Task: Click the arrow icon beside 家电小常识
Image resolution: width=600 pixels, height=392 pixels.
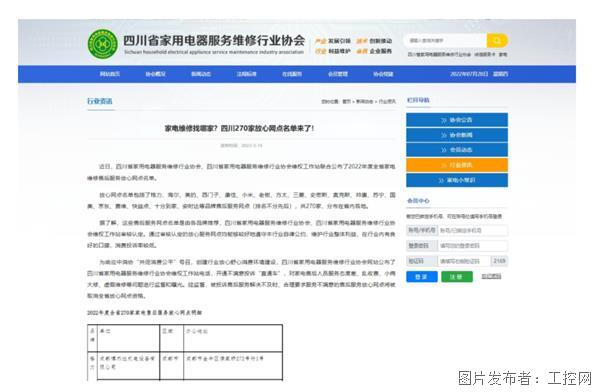Action: (442, 180)
